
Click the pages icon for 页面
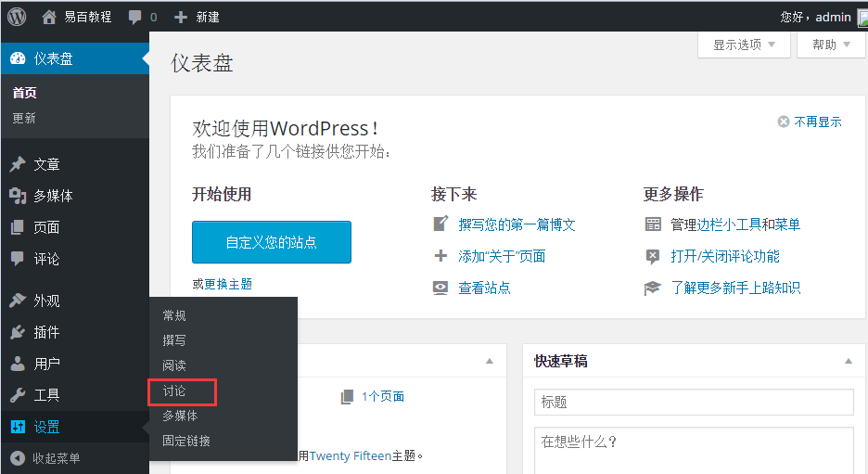[18, 227]
